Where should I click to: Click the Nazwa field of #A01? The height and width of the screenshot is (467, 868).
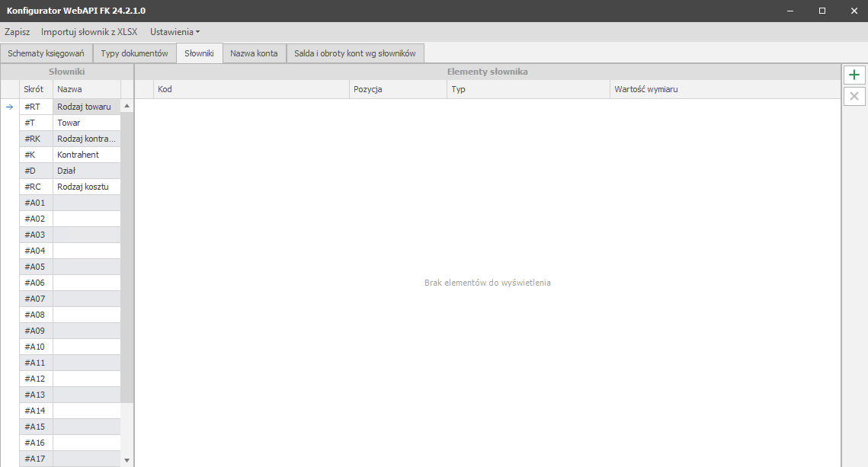point(86,203)
